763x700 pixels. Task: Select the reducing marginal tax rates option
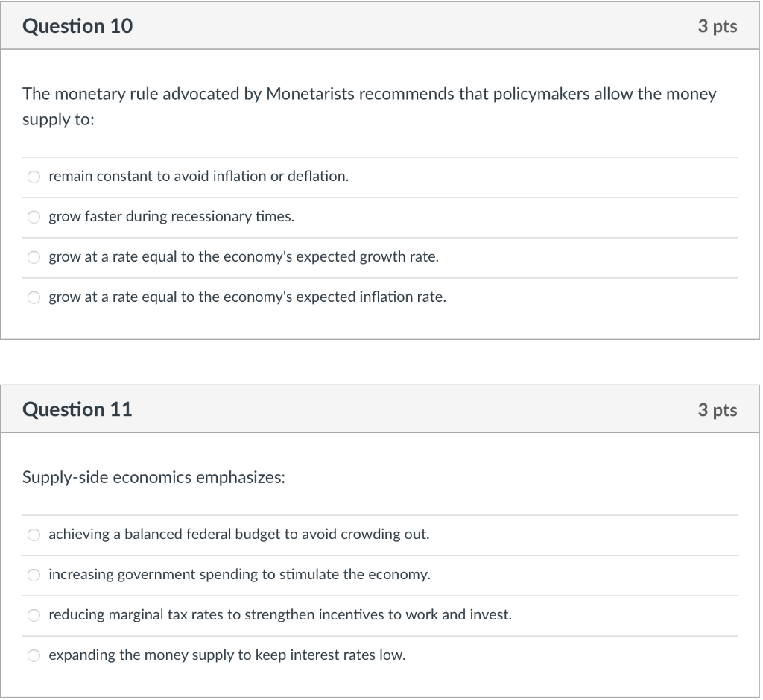(x=34, y=615)
